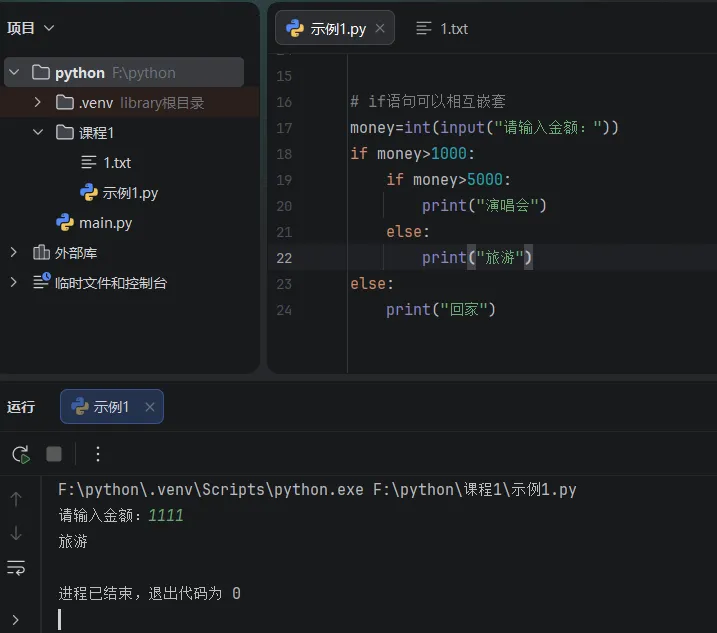Image resolution: width=717 pixels, height=633 pixels.
Task: Select the 示例1 run tab
Action: coord(112,407)
